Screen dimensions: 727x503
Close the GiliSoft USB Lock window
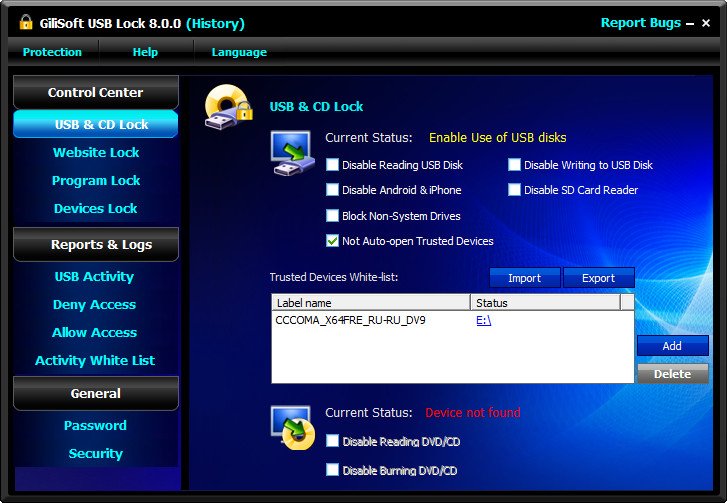(706, 23)
